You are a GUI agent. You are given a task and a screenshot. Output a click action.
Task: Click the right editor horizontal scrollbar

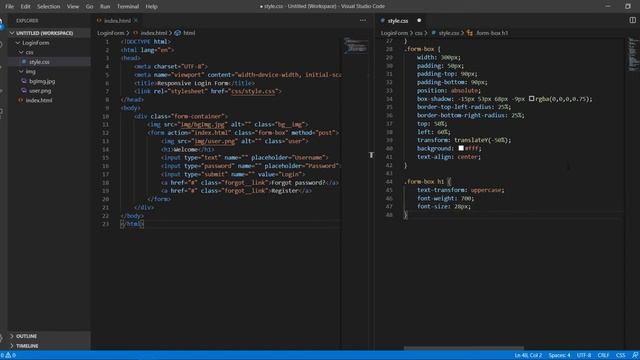[x=464, y=348]
